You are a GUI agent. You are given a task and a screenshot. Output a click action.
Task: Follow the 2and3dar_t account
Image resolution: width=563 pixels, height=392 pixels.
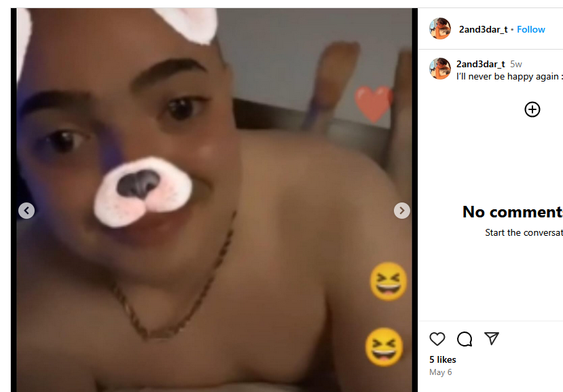530,29
